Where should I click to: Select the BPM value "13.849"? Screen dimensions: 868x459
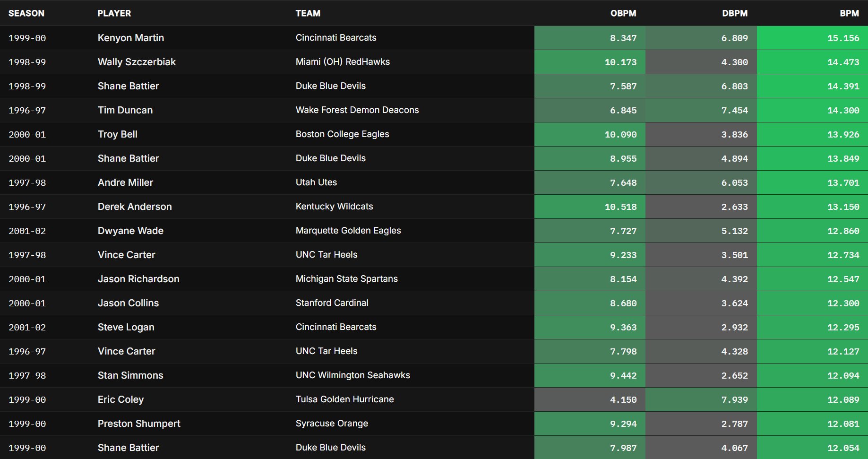843,159
